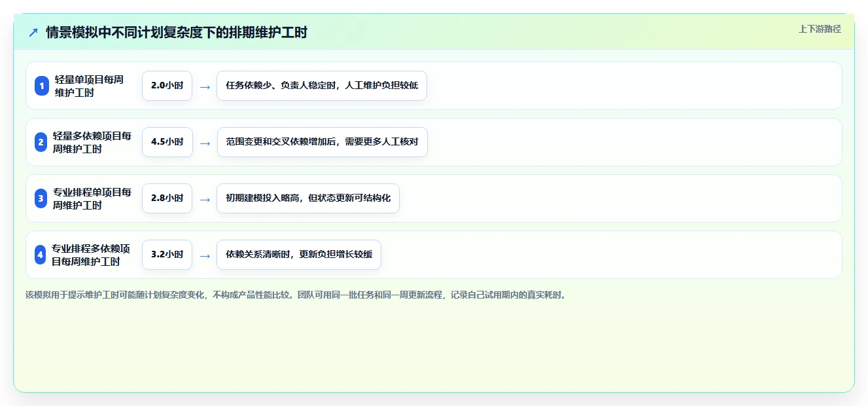Click the 3.2小时 value chip
868x406 pixels.
[x=167, y=255]
